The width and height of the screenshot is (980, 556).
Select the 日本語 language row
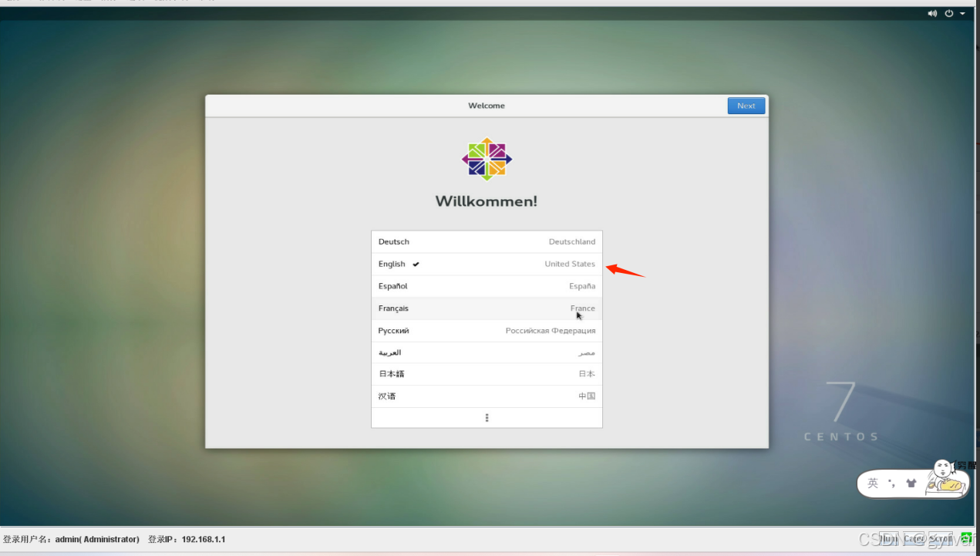click(487, 374)
